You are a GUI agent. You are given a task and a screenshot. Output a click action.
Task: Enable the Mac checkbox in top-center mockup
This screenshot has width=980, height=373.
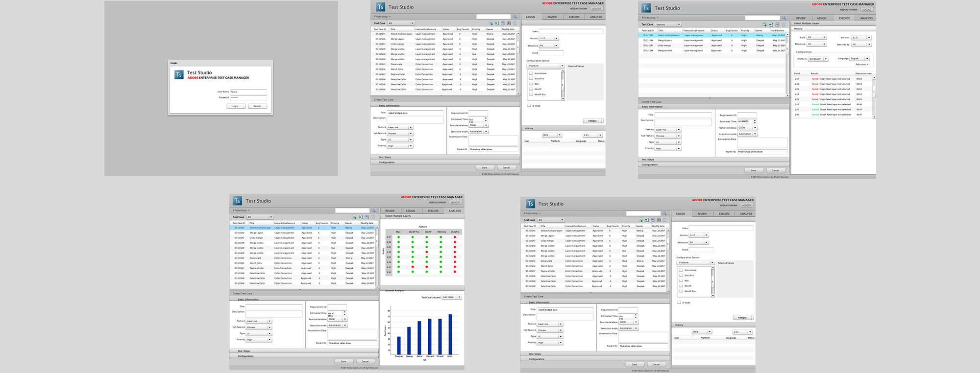tap(531, 84)
